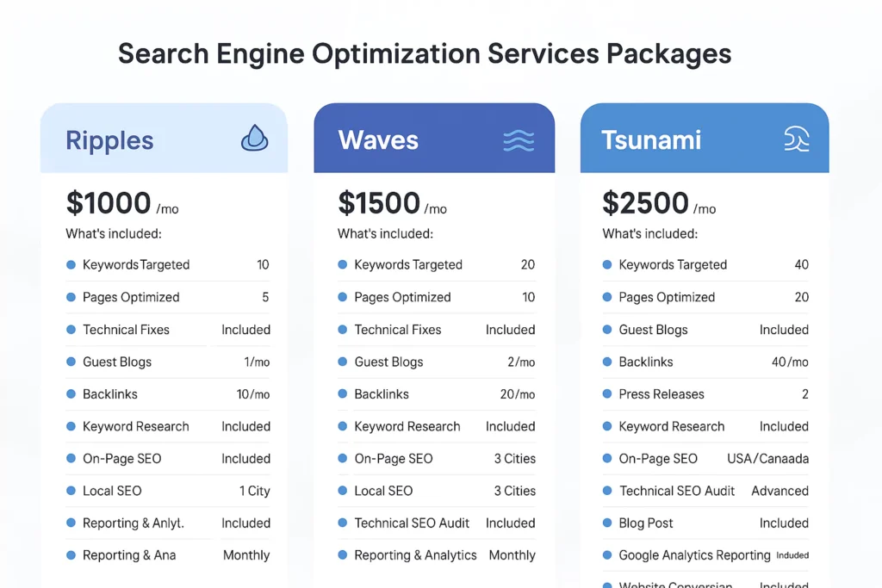The image size is (882, 588).
Task: Click Keywords Targeted value 20 in Waves
Action: [x=528, y=265]
